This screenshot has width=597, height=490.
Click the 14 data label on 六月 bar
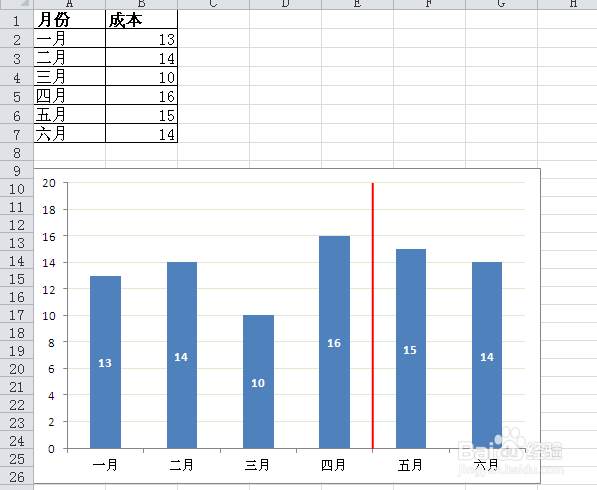click(487, 357)
